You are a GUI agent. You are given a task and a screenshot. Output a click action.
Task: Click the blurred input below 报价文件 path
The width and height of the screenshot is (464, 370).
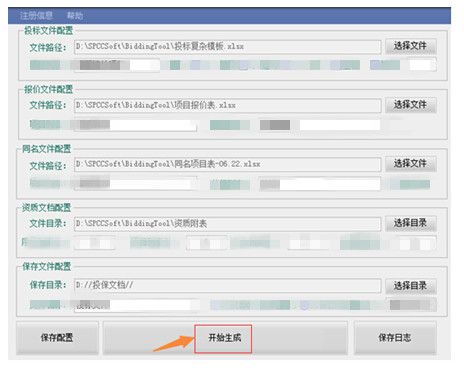(x=135, y=125)
